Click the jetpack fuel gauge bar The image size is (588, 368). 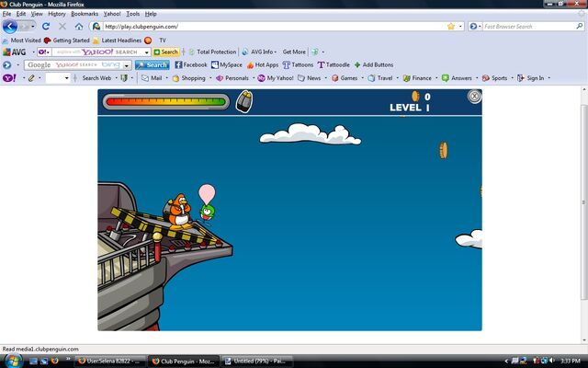tap(165, 101)
